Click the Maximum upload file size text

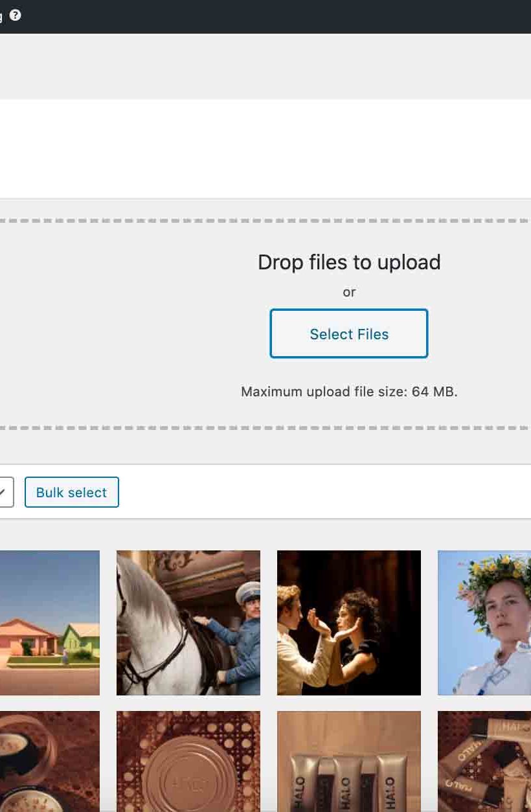pos(349,392)
